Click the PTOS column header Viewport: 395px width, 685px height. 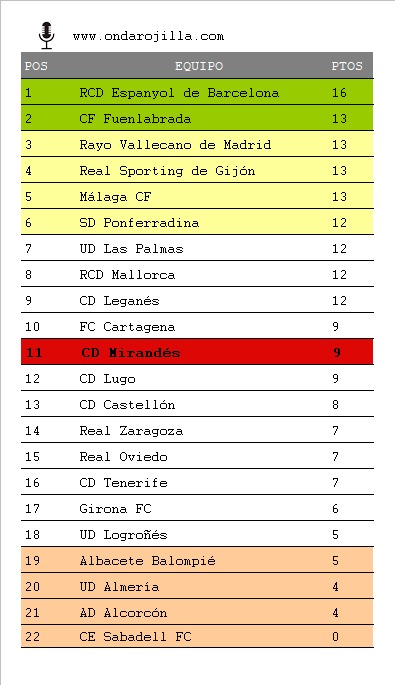coord(347,66)
